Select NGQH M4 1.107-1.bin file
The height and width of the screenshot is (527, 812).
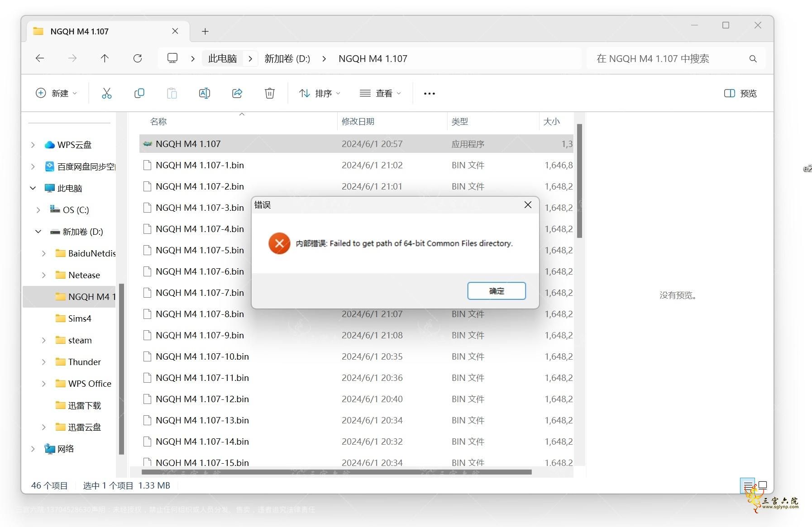[356, 165]
